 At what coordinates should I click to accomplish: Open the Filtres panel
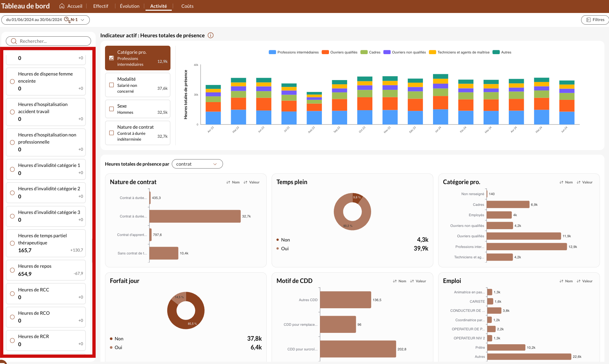pos(595,20)
